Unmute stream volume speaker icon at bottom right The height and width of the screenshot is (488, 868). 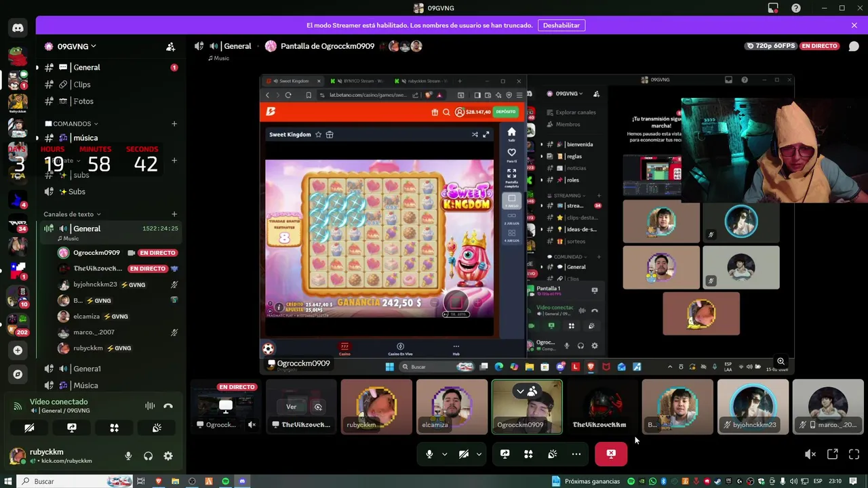coord(810,454)
